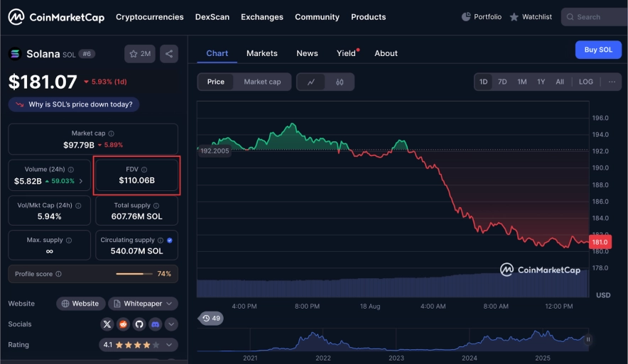
Task: Click the Buy SOL button
Action: 597,50
